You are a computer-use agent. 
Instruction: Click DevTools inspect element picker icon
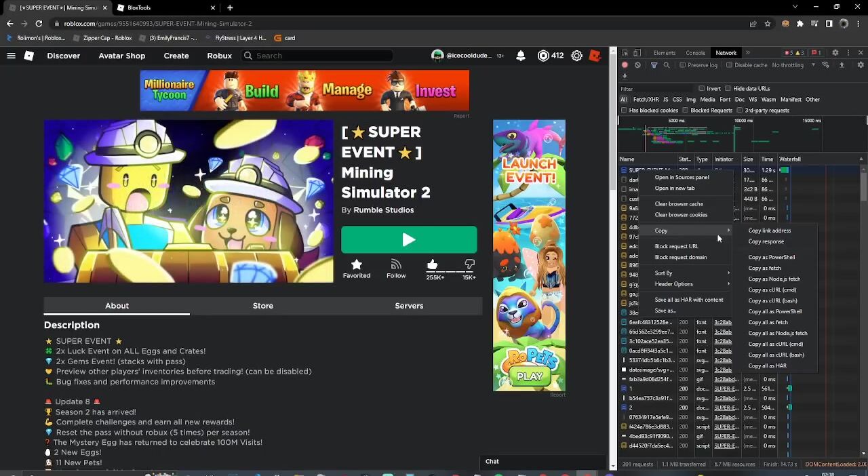coord(625,52)
